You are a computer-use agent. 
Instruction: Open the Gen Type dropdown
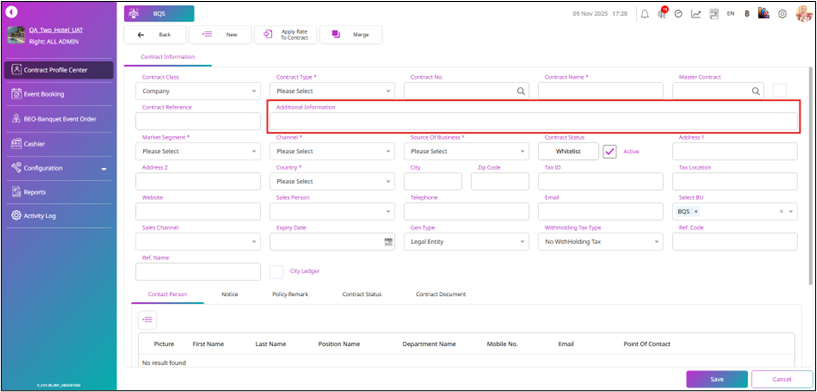pyautogui.click(x=466, y=242)
